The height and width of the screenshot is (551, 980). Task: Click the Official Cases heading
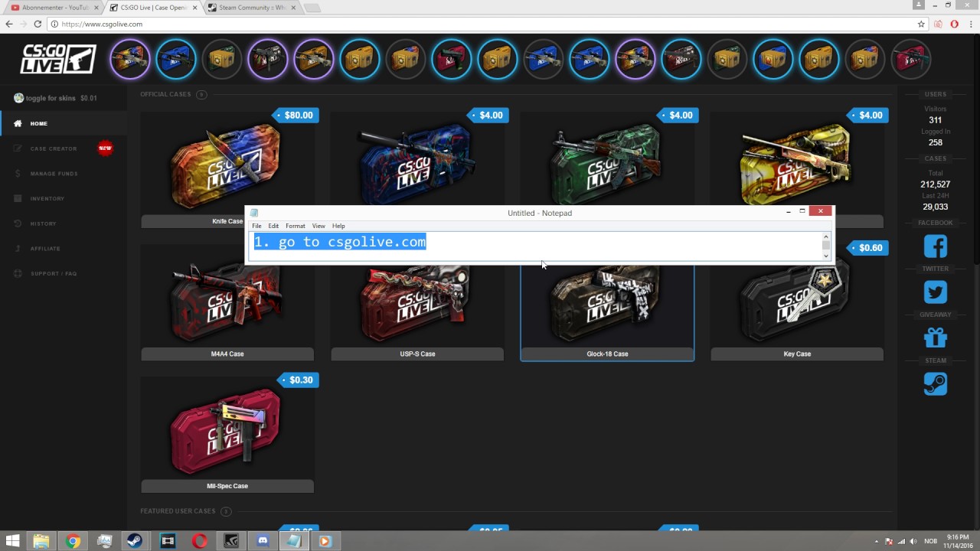[x=165, y=95]
